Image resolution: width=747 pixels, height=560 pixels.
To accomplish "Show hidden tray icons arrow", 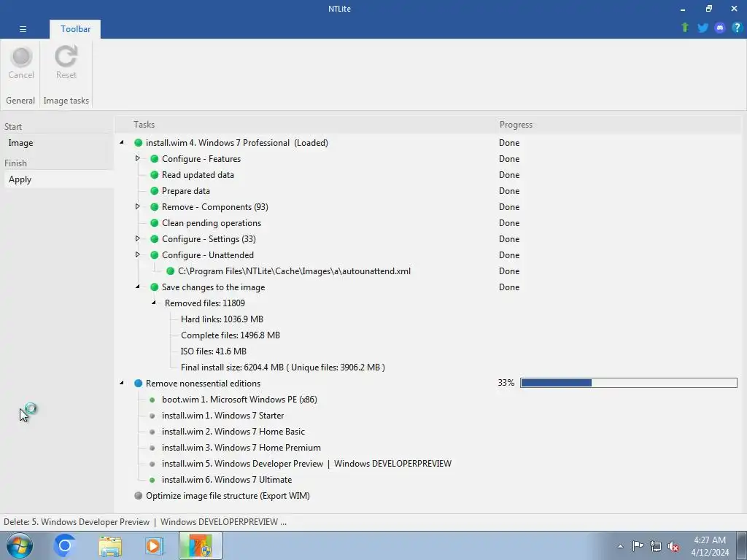I will coord(620,546).
